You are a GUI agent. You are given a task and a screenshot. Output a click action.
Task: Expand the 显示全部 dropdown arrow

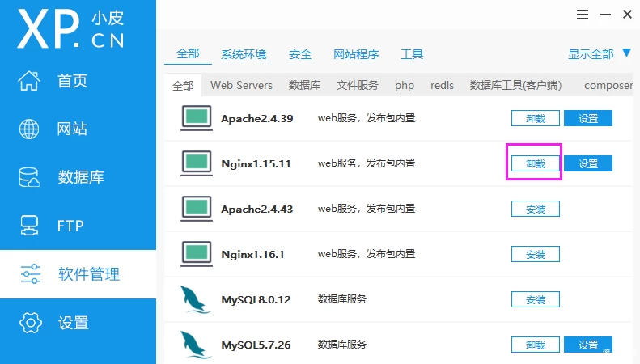click(626, 53)
